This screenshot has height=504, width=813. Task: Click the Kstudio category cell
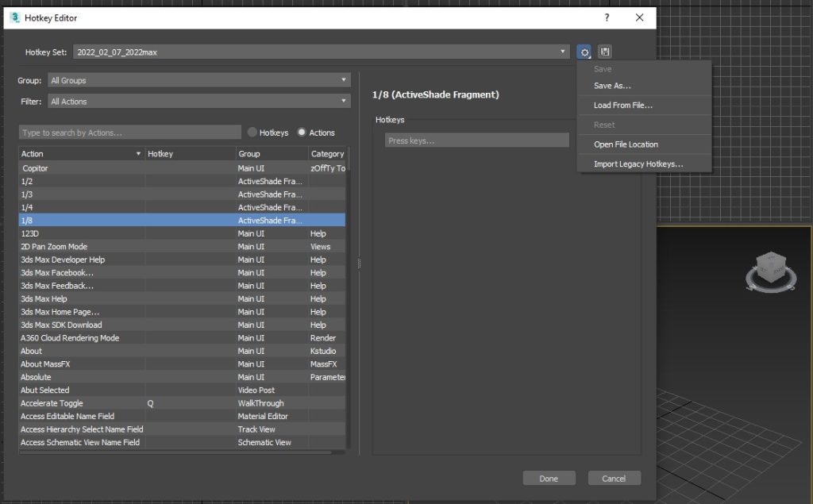pyautogui.click(x=327, y=351)
